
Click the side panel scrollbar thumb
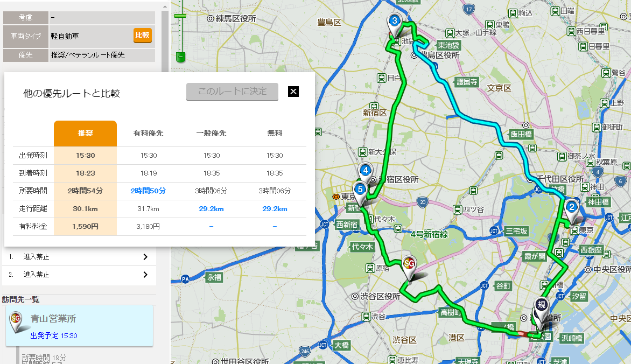(165, 40)
